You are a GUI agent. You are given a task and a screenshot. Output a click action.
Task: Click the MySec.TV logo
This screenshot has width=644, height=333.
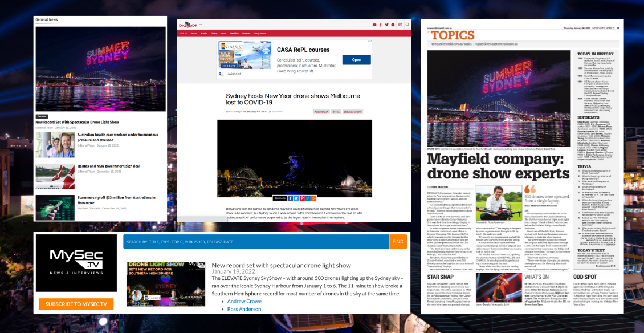tap(76, 263)
